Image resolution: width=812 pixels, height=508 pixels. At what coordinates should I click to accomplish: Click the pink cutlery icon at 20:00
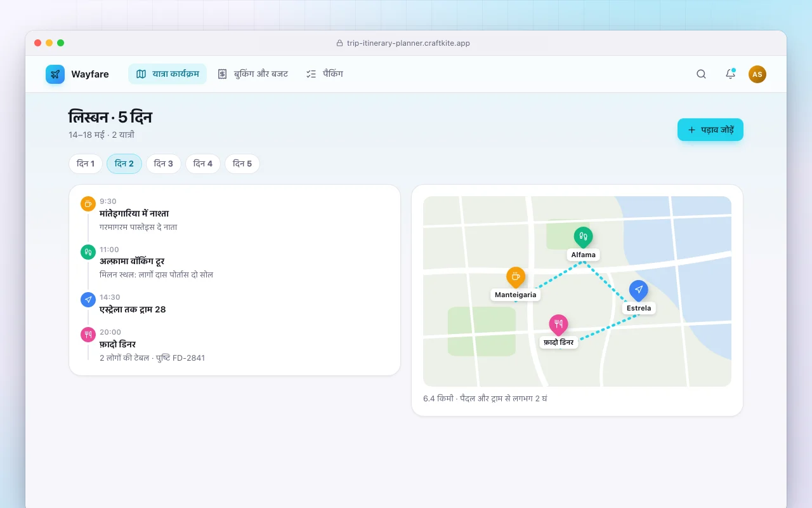click(x=88, y=335)
